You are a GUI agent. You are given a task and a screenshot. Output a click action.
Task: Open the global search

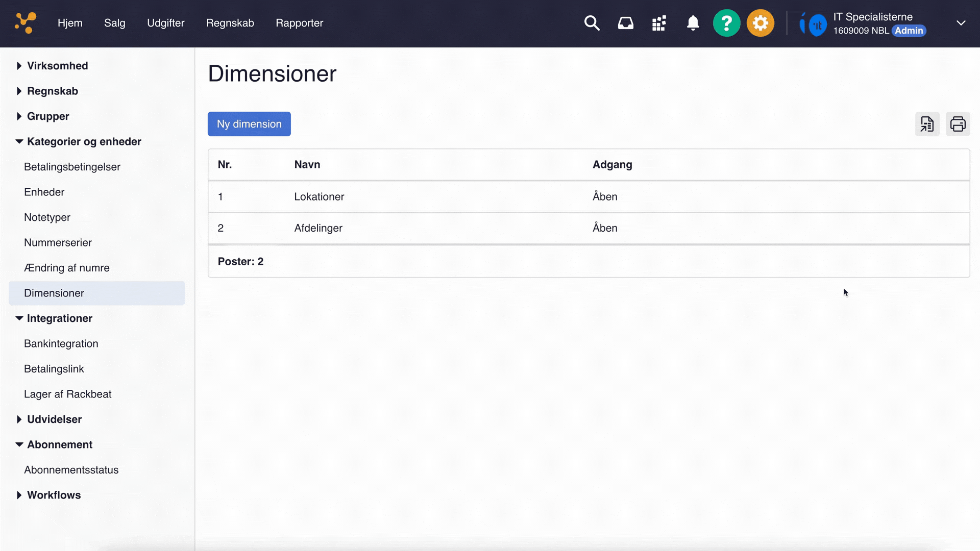[x=592, y=23]
